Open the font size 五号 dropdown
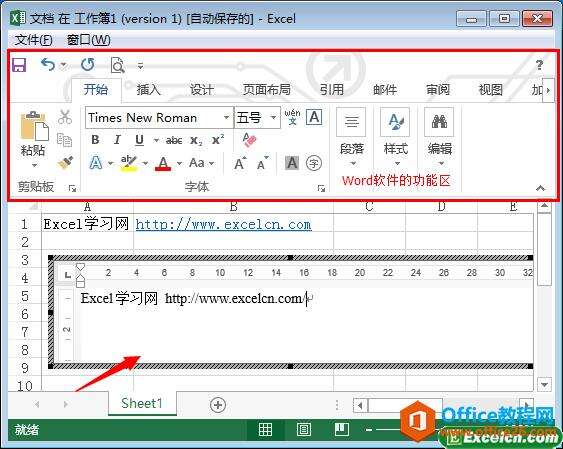Image resolution: width=563 pixels, height=449 pixels. [x=274, y=117]
